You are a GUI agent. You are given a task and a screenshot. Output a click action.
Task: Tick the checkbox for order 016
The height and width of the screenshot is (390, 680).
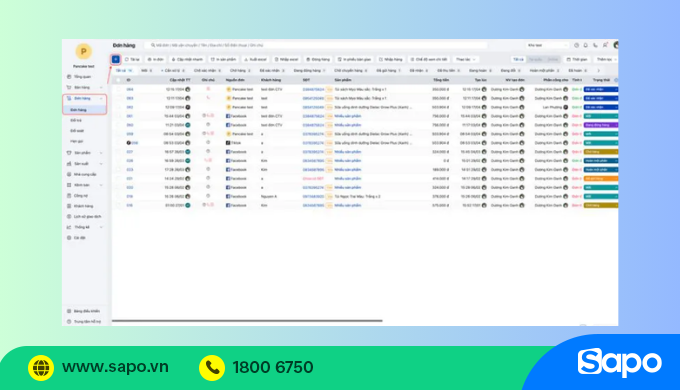[x=118, y=205]
